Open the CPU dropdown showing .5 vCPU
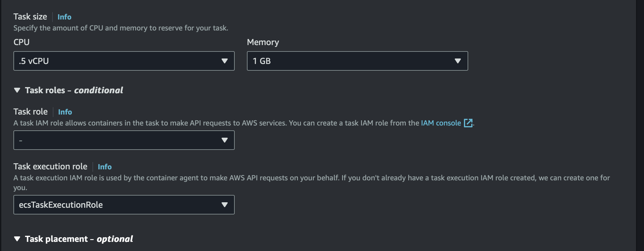 pos(124,61)
